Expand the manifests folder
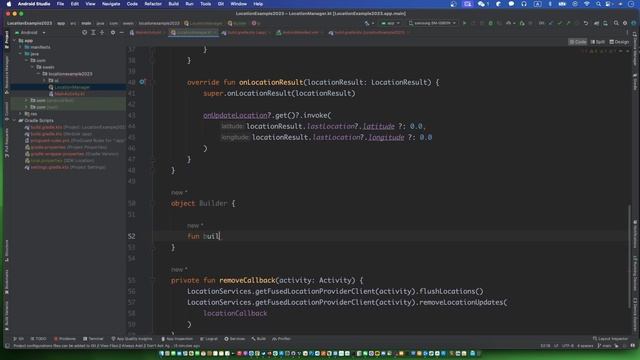This screenshot has height=360, width=640. [20, 47]
